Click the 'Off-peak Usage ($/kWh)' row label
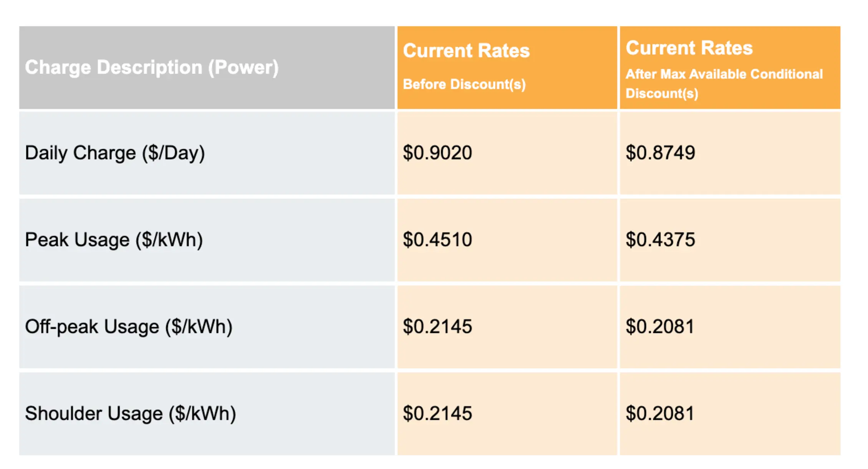 tap(128, 327)
